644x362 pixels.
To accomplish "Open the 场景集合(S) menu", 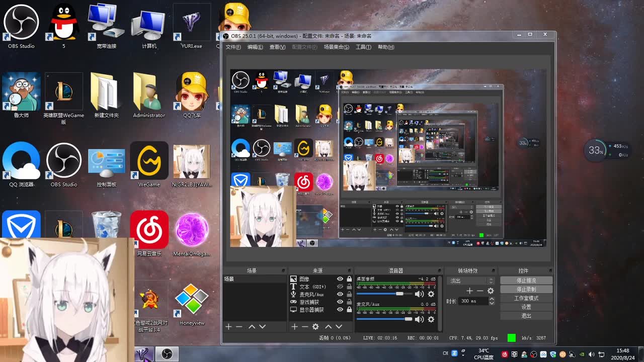I will click(336, 47).
